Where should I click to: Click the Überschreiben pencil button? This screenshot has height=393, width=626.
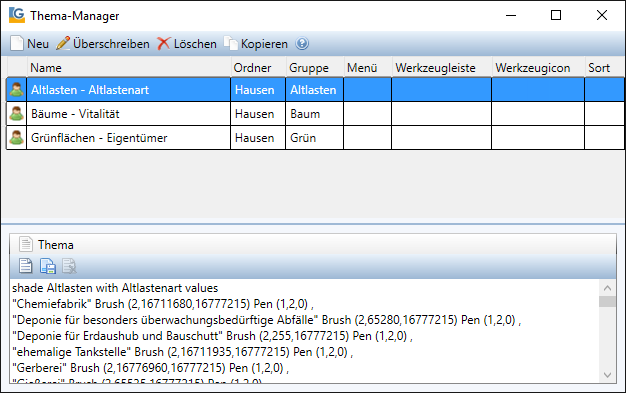[103, 44]
